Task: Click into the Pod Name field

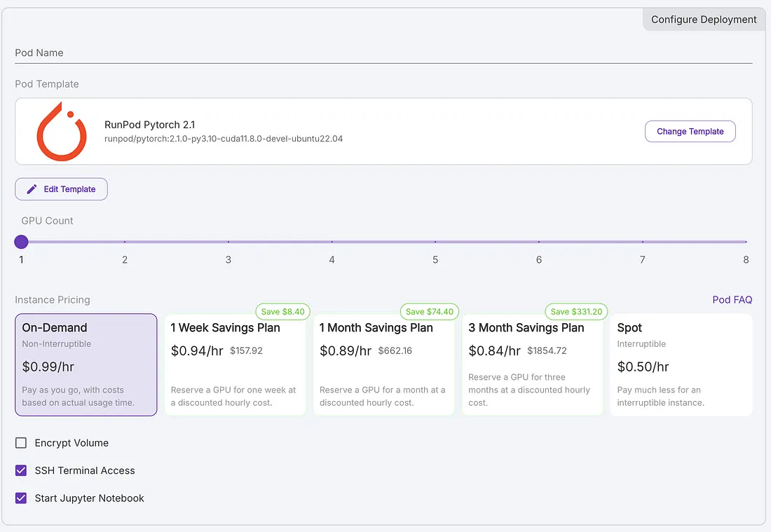Action: click(383, 53)
